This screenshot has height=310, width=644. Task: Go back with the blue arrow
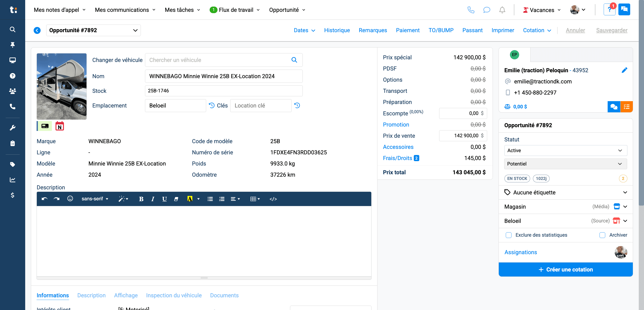[x=37, y=30]
